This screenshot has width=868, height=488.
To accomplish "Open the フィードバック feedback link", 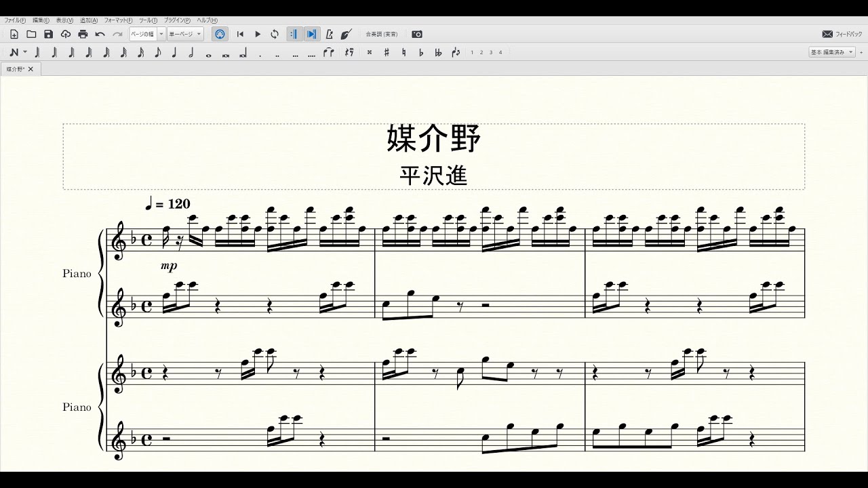I will click(841, 34).
